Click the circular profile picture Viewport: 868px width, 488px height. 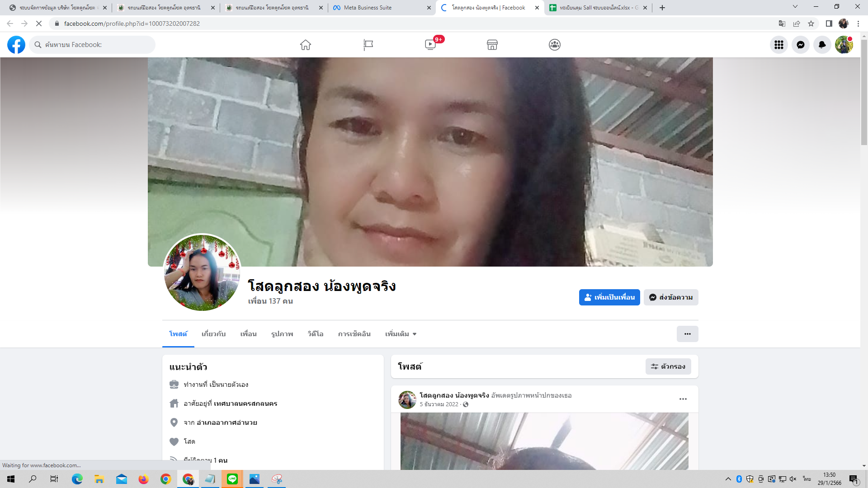pyautogui.click(x=202, y=272)
